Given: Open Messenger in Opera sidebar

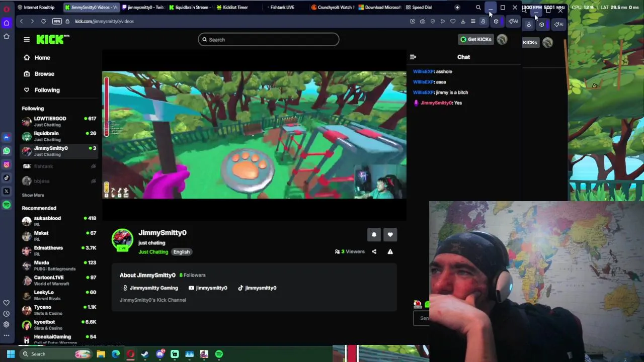Looking at the screenshot, I should pos(7,137).
